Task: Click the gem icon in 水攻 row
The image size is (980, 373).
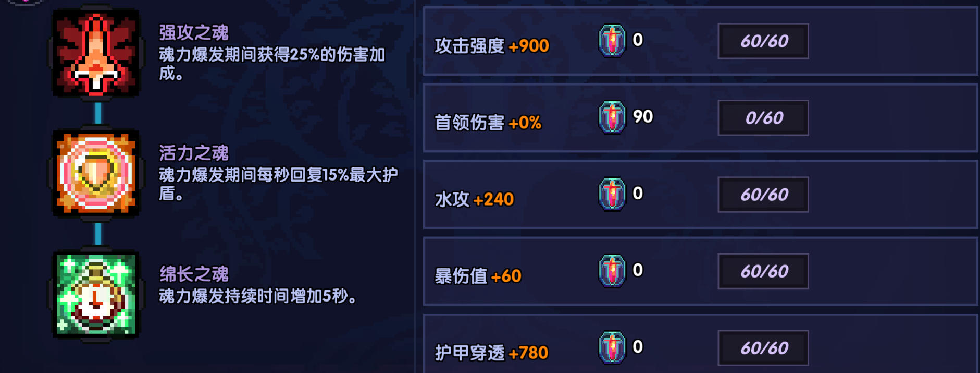Action: (x=612, y=194)
